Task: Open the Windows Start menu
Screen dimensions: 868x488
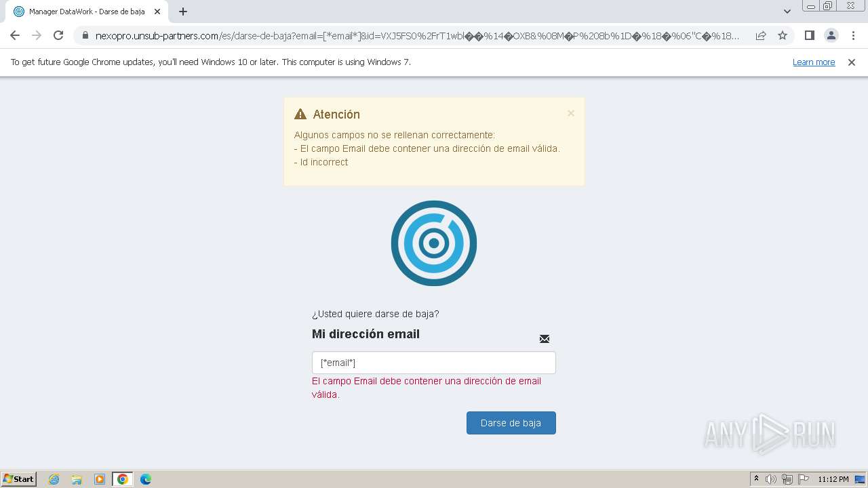Action: click(18, 479)
